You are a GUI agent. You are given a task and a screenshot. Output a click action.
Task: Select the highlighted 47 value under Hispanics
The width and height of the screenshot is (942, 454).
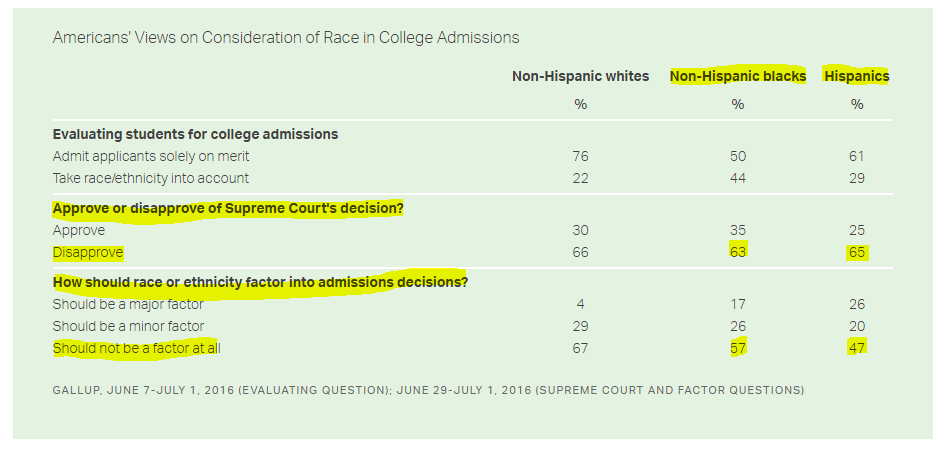point(856,348)
